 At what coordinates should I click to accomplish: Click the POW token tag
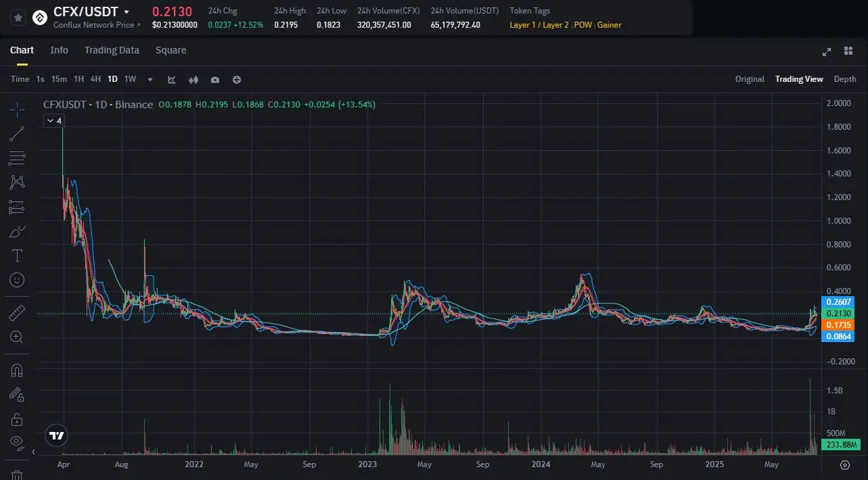[583, 25]
